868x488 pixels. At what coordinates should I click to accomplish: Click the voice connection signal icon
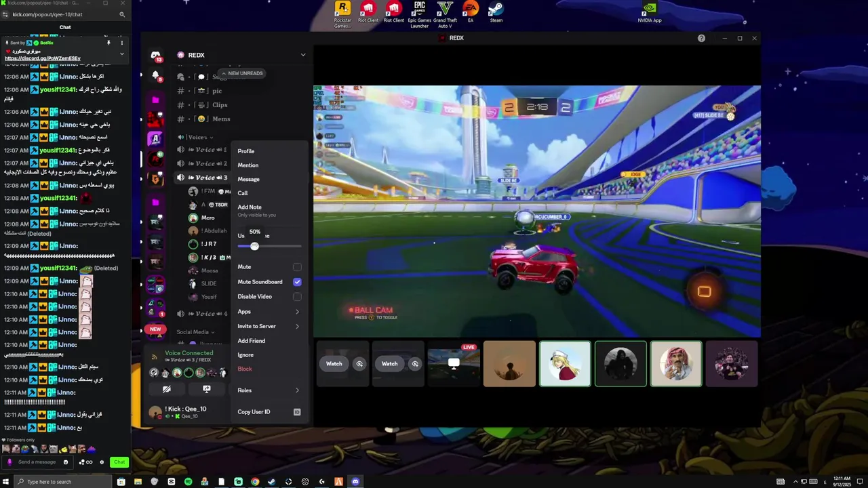coord(154,357)
